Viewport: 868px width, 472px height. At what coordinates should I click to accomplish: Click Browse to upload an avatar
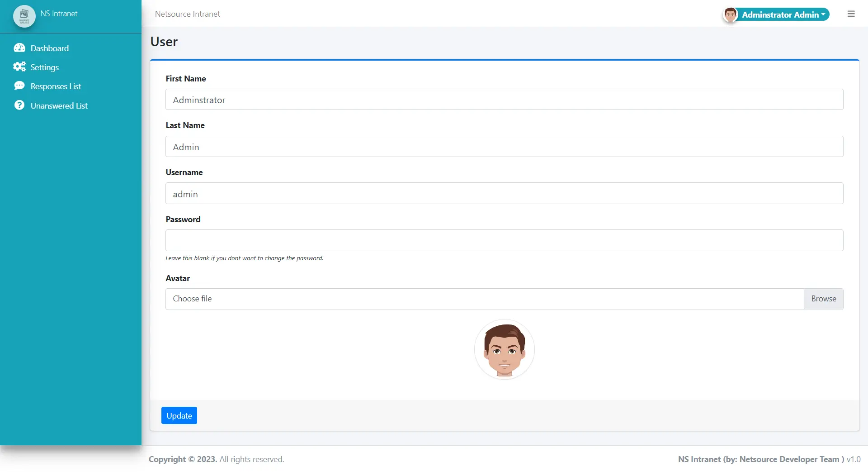tap(823, 299)
